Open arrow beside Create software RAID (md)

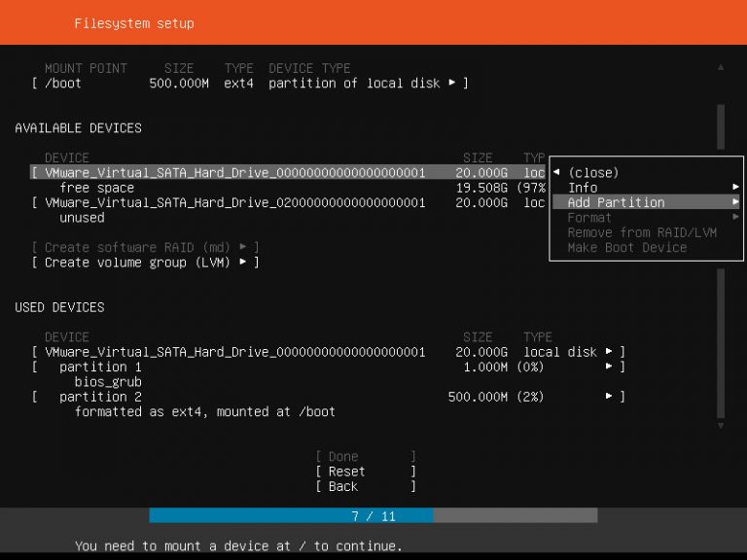[x=243, y=247]
